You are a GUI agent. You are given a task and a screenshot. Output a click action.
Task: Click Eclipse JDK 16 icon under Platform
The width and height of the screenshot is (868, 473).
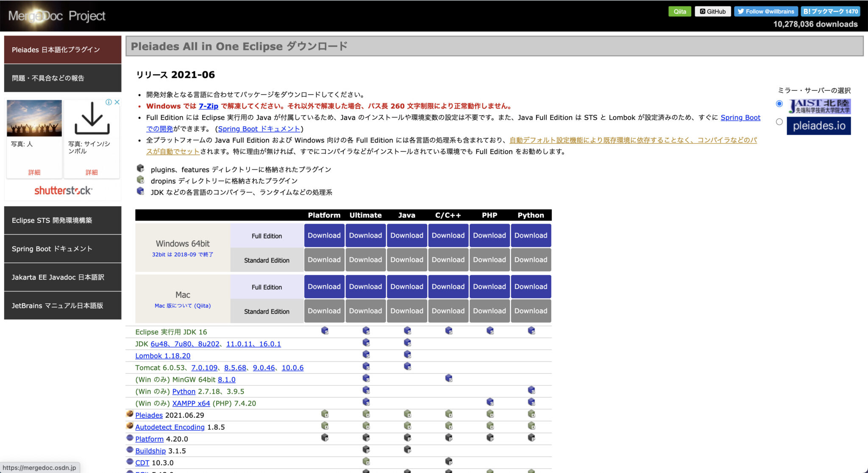pyautogui.click(x=325, y=330)
